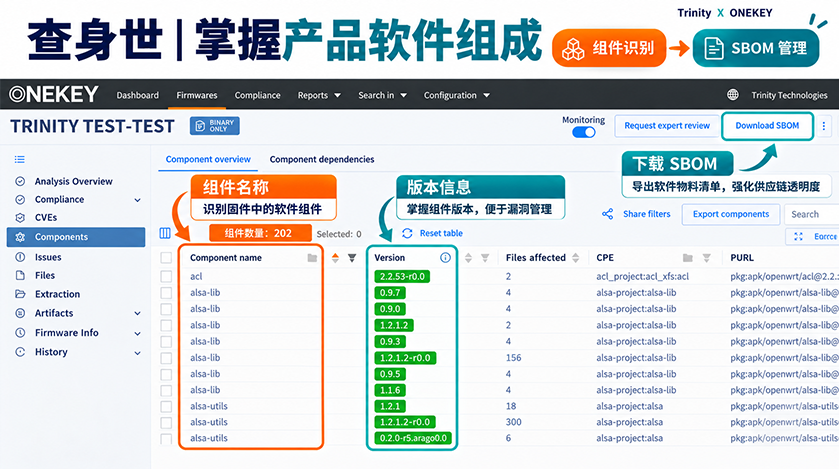This screenshot has height=469, width=839.
Task: Click the Share filters icon
Action: [607, 214]
